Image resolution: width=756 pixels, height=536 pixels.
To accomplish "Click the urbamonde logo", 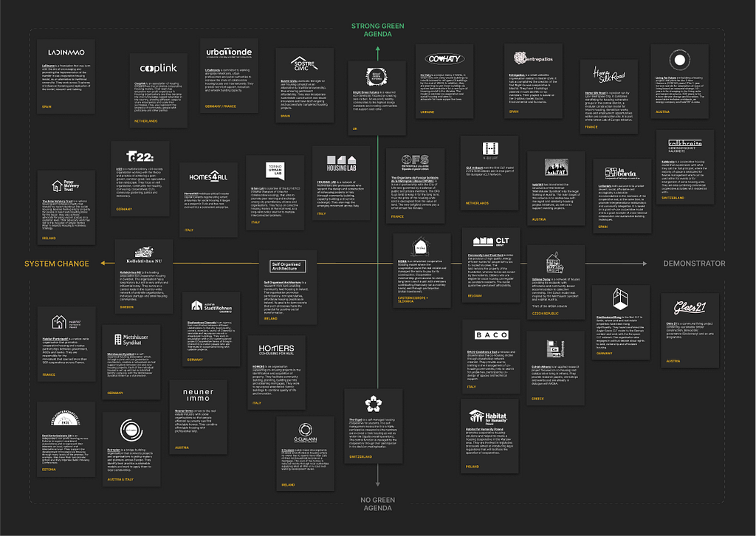I will pyautogui.click(x=229, y=52).
